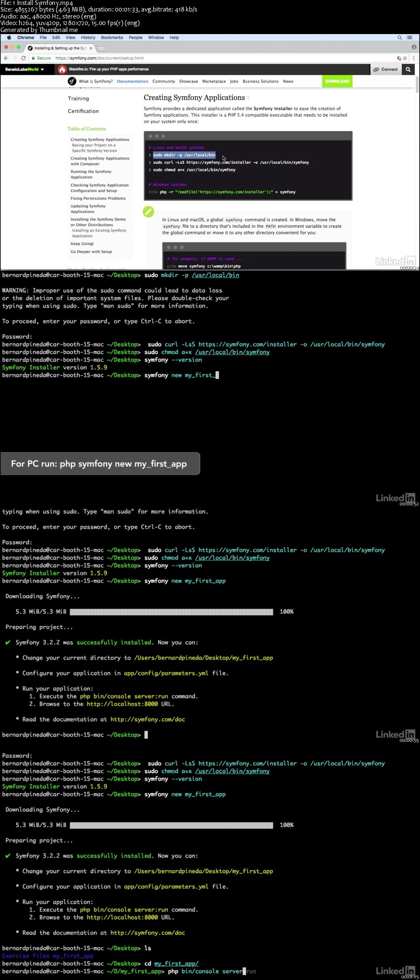Go back to the previous page

tap(6, 58)
